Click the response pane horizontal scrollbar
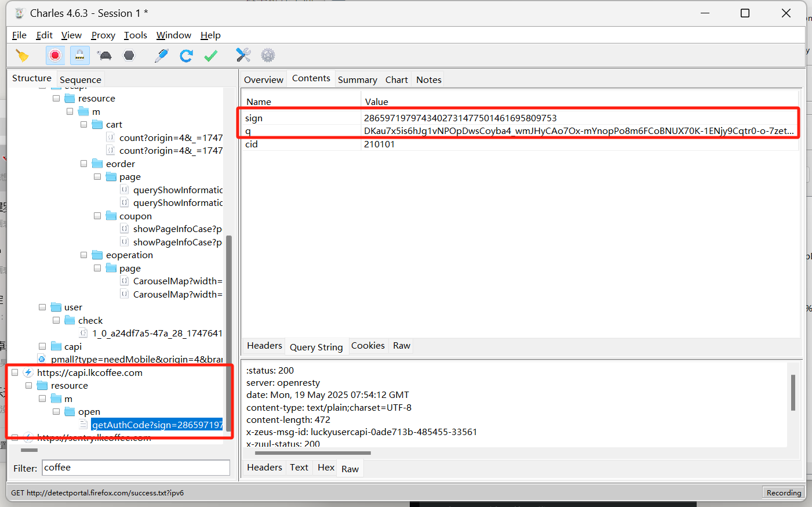Screen dimensions: 812x507 coord(312,453)
